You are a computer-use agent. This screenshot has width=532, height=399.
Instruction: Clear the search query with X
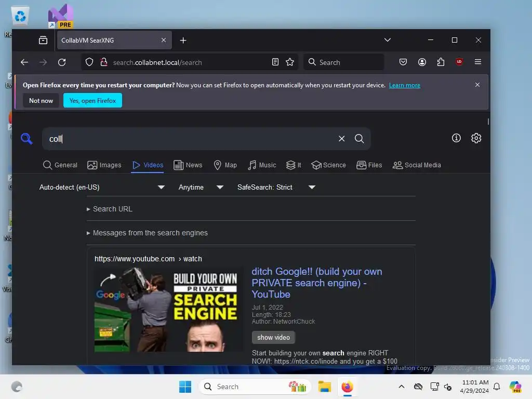(x=342, y=138)
